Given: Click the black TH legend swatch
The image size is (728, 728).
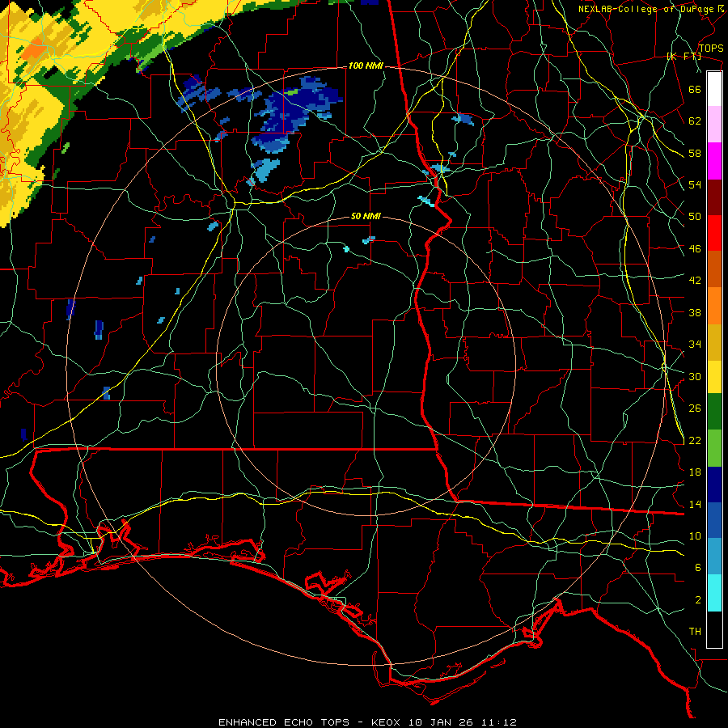Looking at the screenshot, I should click(714, 629).
